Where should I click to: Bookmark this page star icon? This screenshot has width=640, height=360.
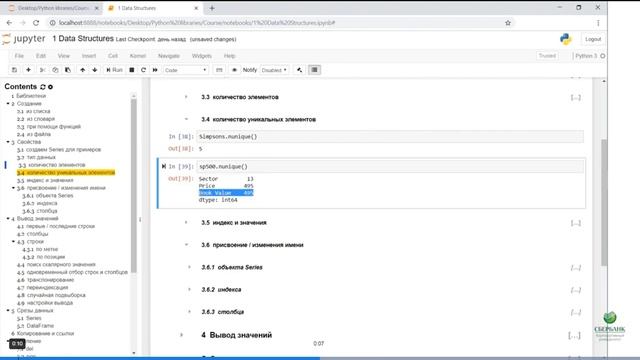coord(508,23)
